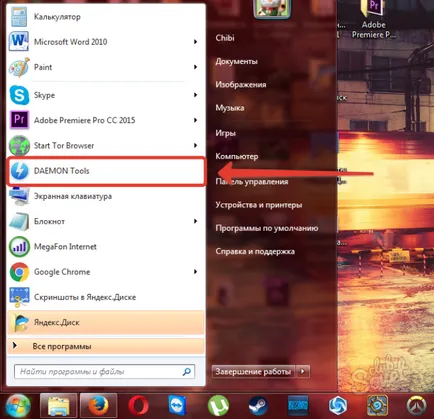Click the MegaFon Internet icon
The height and width of the screenshot is (419, 434).
point(19,247)
